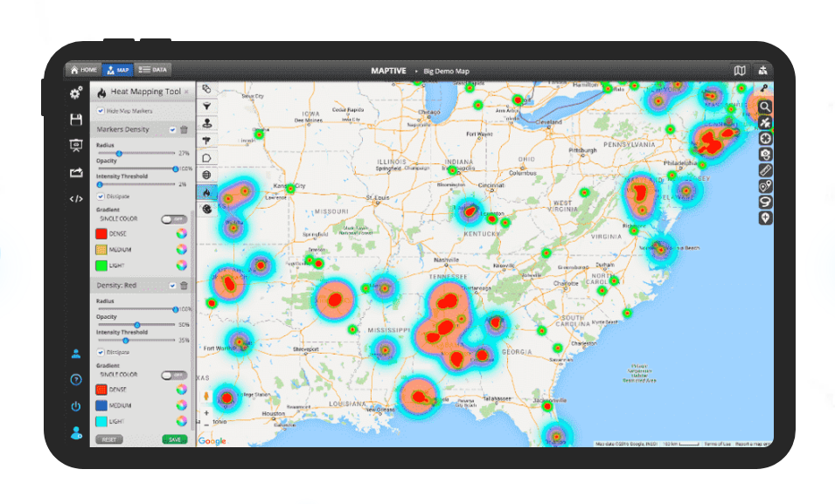This screenshot has height=504, width=835.
Task: Switch Markers Density Single Color toggle
Action: coord(174,219)
